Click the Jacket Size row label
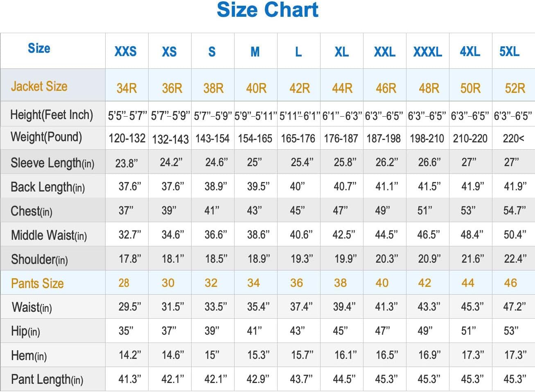Image resolution: width=535 pixels, height=392 pixels. [x=39, y=86]
